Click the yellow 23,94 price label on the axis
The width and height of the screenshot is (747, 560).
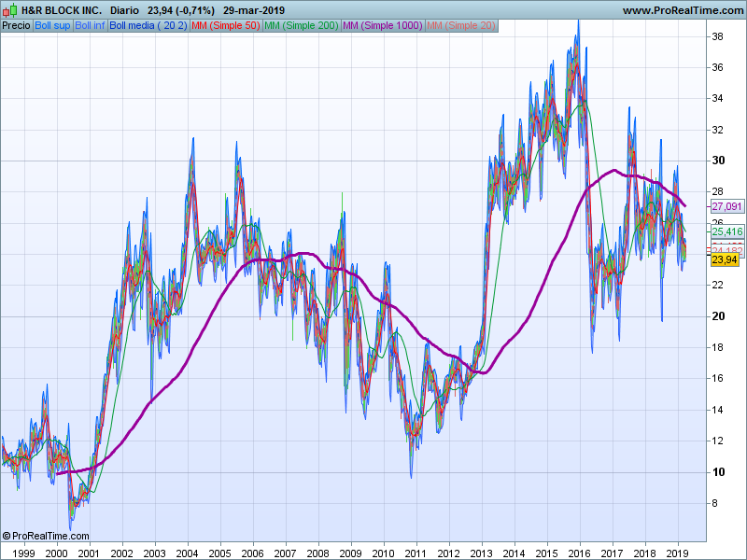(x=725, y=259)
